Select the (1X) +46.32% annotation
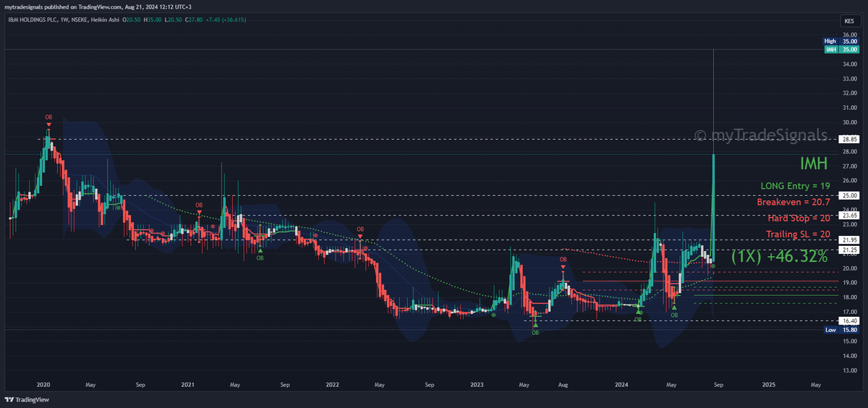 click(x=780, y=256)
